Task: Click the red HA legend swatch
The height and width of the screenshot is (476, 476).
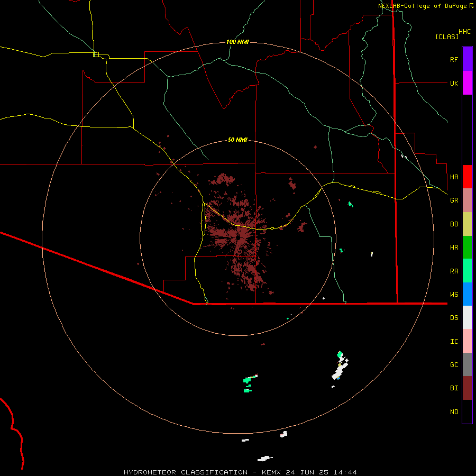Action: pyautogui.click(x=467, y=177)
